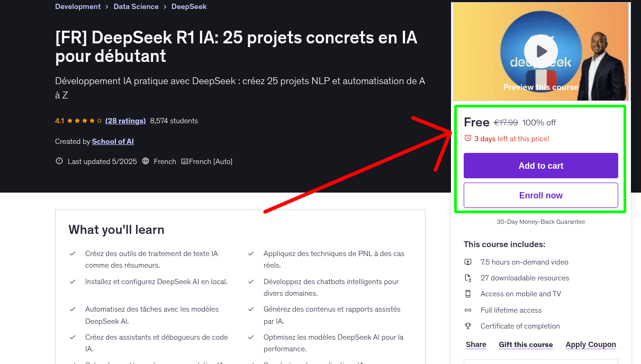Click the certificate of completion trophy icon
This screenshot has width=641, height=364.
[468, 326]
